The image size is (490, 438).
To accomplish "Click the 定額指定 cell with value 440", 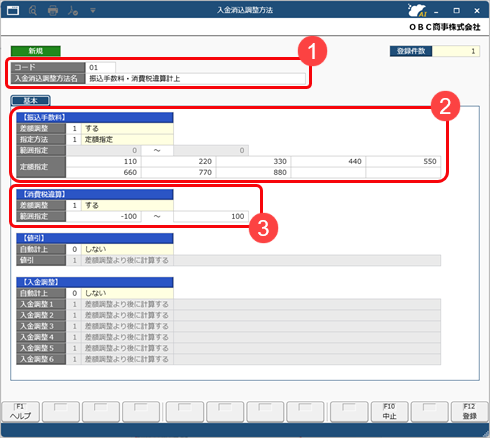I will click(x=328, y=161).
